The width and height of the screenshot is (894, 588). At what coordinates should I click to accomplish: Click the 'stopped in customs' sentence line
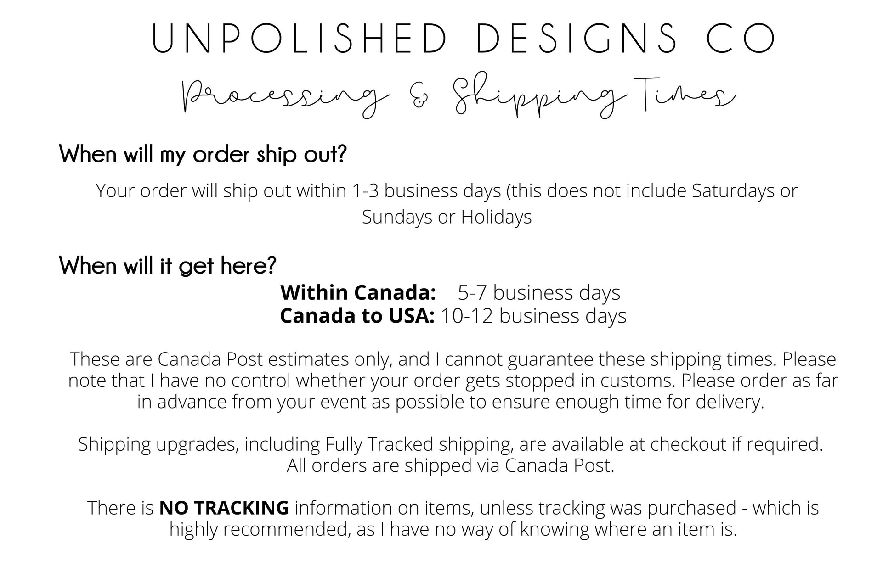(453, 381)
